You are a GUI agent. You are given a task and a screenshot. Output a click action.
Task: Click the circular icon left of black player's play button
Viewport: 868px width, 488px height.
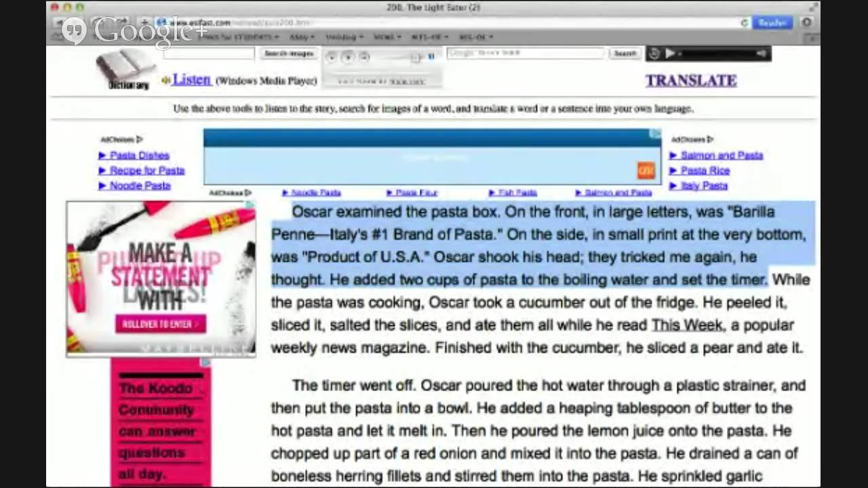pyautogui.click(x=654, y=54)
